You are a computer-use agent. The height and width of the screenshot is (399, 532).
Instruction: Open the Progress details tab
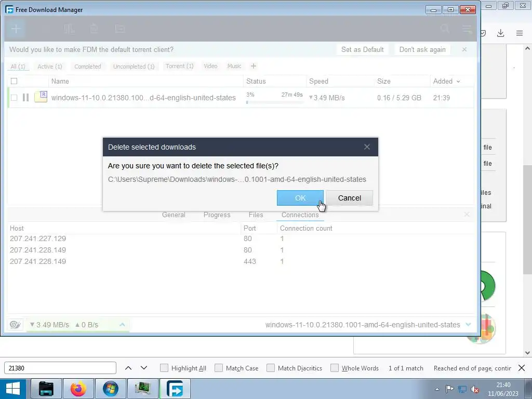click(217, 215)
